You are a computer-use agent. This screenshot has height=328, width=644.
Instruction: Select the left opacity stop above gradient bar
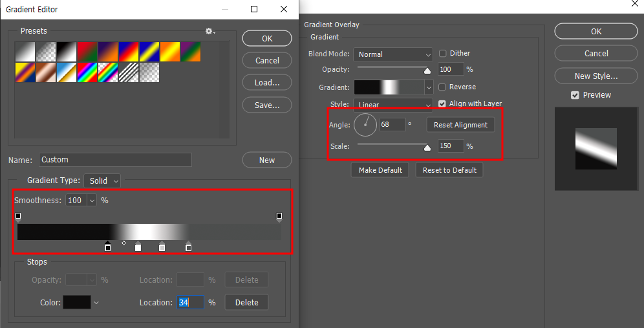click(x=18, y=217)
